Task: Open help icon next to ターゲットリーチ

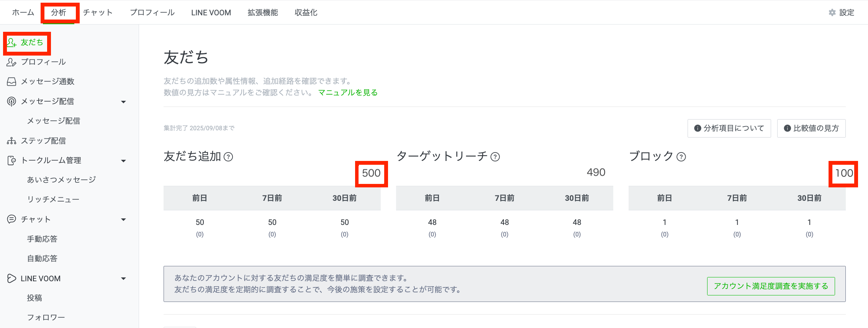Action: [x=495, y=157]
